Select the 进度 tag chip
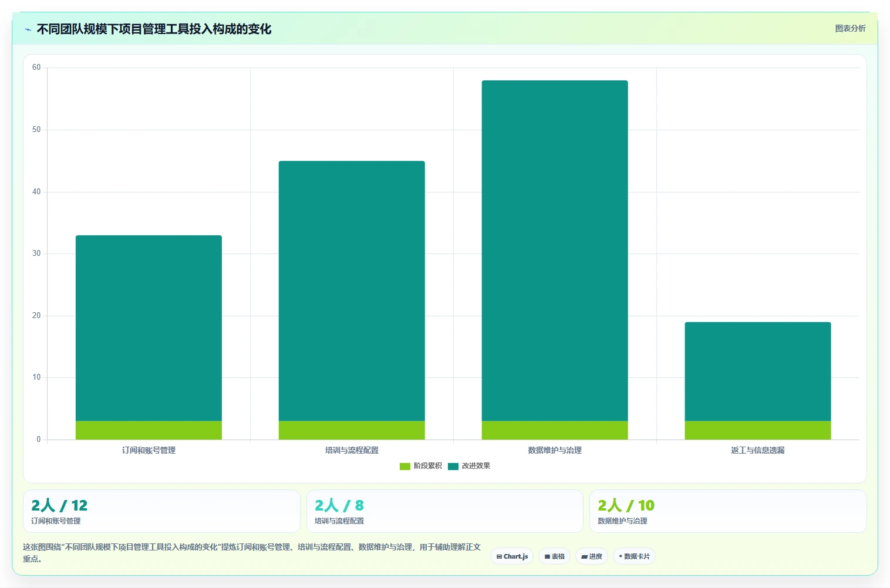The height and width of the screenshot is (588, 890). (592, 556)
